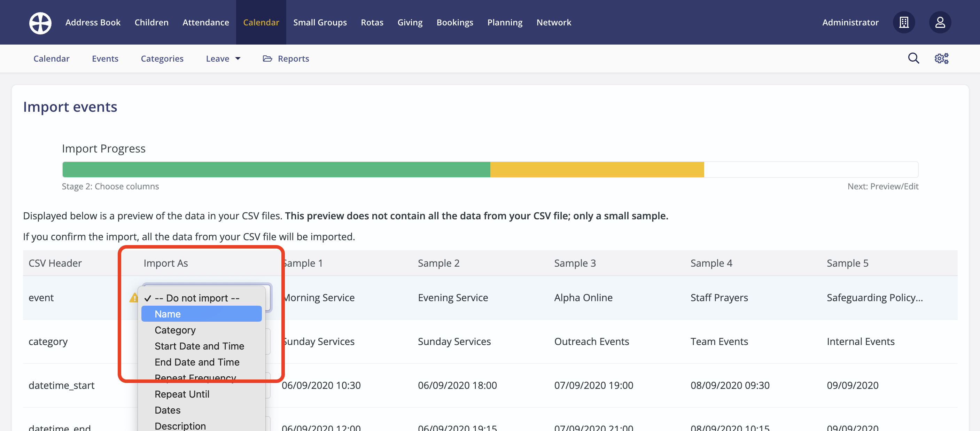Click the yellow segment of progress bar

point(597,170)
